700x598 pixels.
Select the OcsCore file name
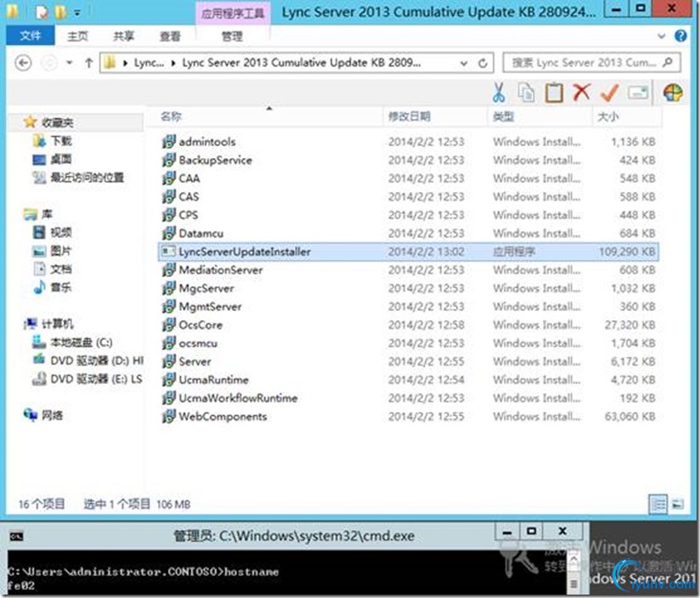(x=200, y=324)
